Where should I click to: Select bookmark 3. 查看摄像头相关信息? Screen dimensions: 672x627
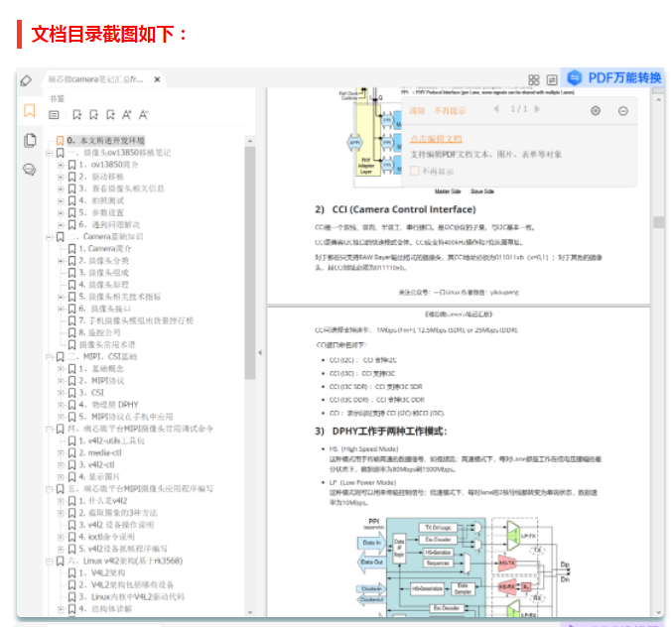(x=121, y=188)
